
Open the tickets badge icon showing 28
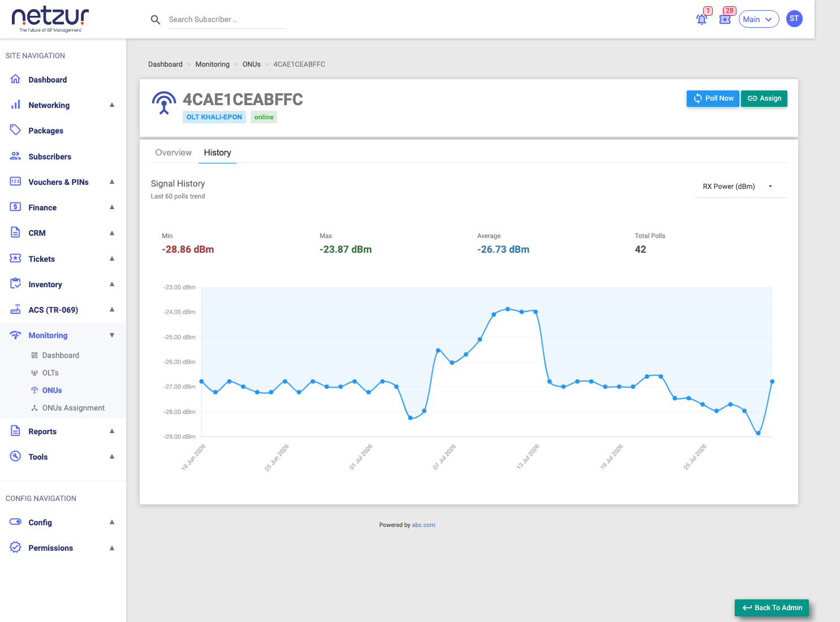coord(725,19)
